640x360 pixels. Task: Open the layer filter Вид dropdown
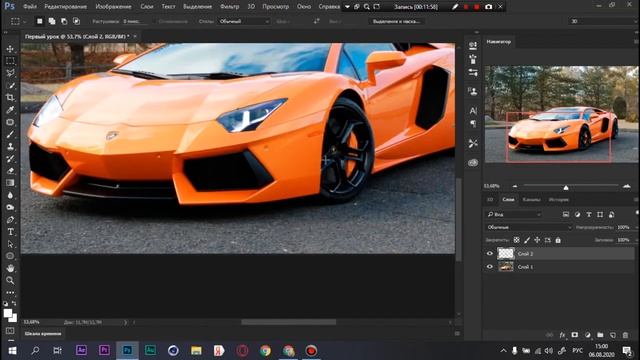(514, 214)
